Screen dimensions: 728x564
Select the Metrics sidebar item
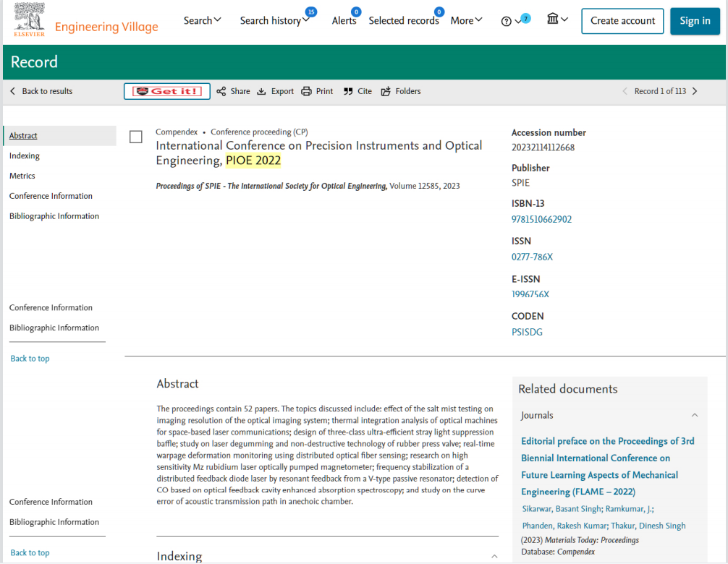[x=22, y=176]
